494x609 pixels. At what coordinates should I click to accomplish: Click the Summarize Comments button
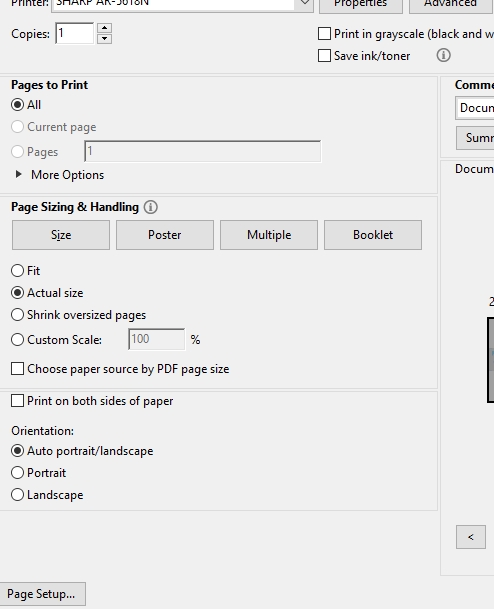coord(475,138)
